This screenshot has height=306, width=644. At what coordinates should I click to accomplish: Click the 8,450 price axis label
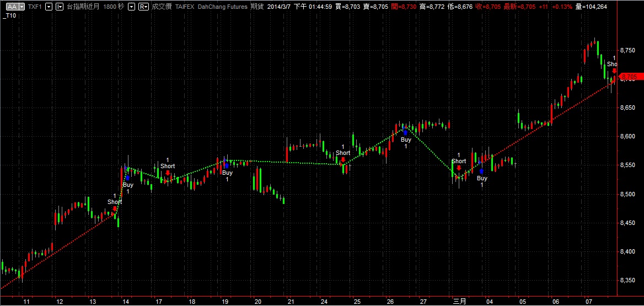[x=629, y=223]
